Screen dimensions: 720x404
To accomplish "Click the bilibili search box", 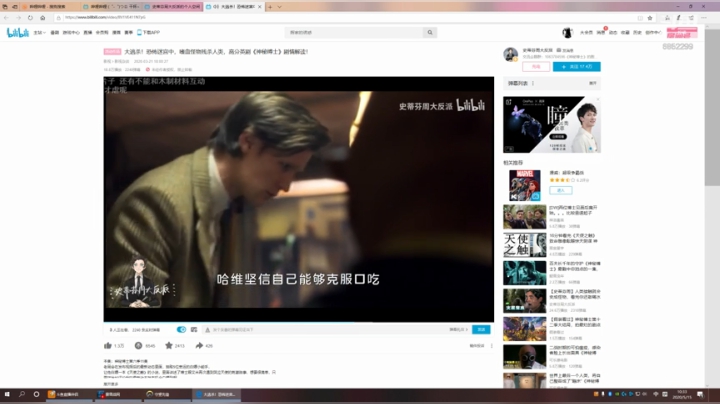I will pyautogui.click(x=354, y=33).
